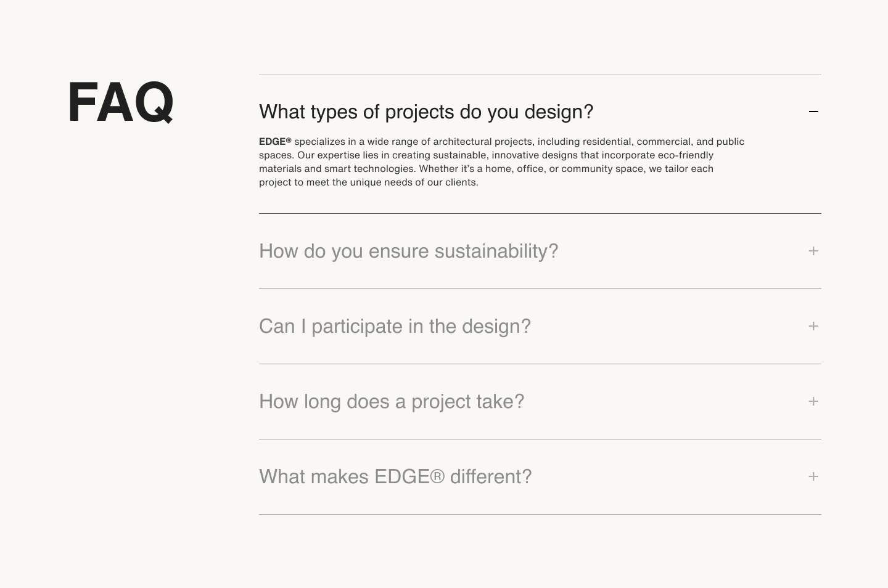Click the word 'sustainability?' in the second question
The width and height of the screenshot is (888, 588).
click(x=496, y=251)
